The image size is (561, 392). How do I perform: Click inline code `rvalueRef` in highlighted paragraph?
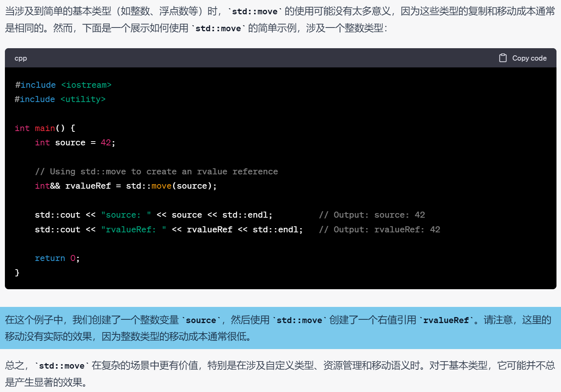point(446,320)
